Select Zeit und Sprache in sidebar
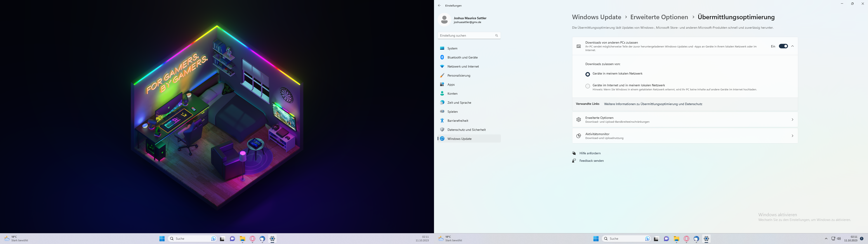This screenshot has height=244, width=868. tap(469, 103)
